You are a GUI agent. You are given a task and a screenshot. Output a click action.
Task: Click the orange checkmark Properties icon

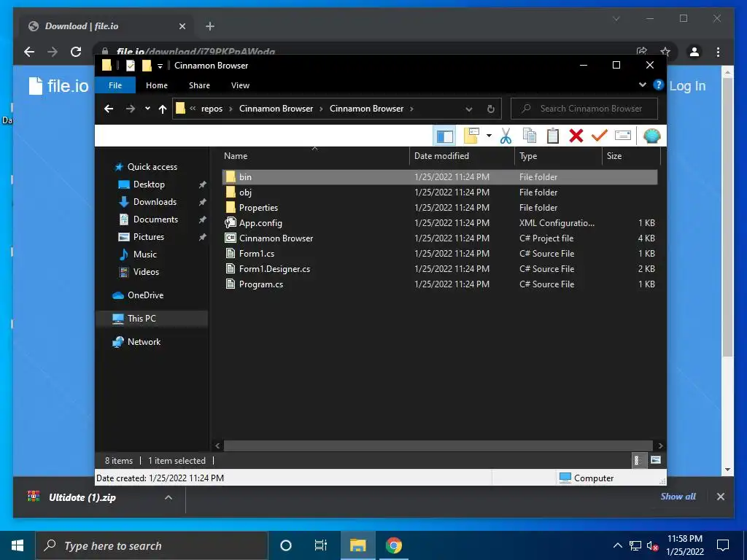click(600, 136)
